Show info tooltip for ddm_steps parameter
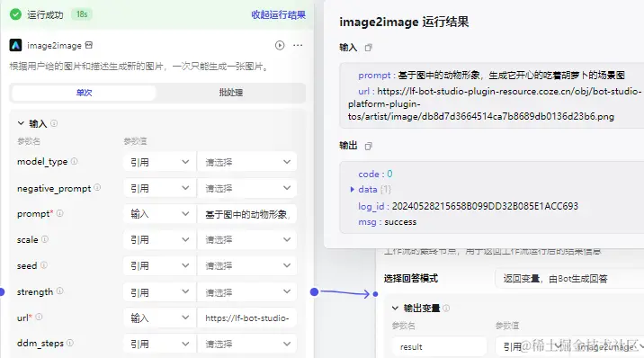This screenshot has height=358, width=644. tap(70, 343)
